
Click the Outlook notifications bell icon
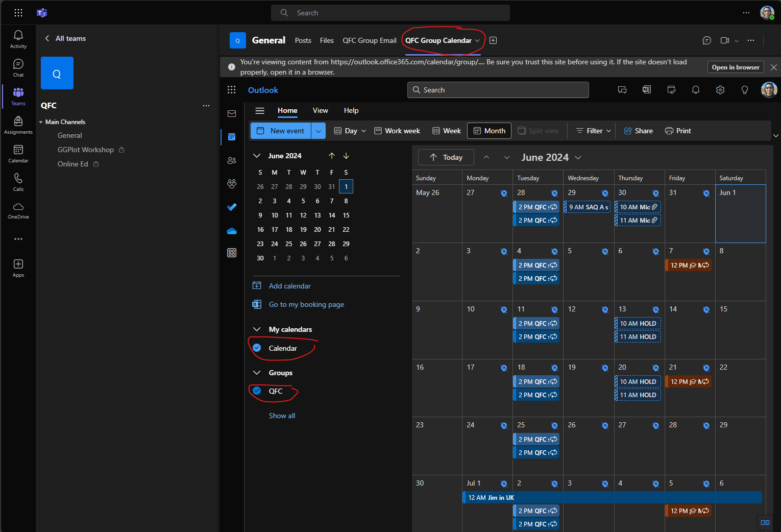[x=695, y=90]
